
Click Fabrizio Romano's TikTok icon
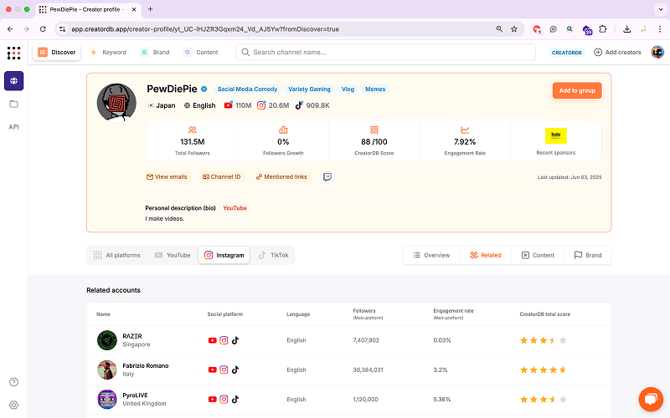pyautogui.click(x=235, y=370)
